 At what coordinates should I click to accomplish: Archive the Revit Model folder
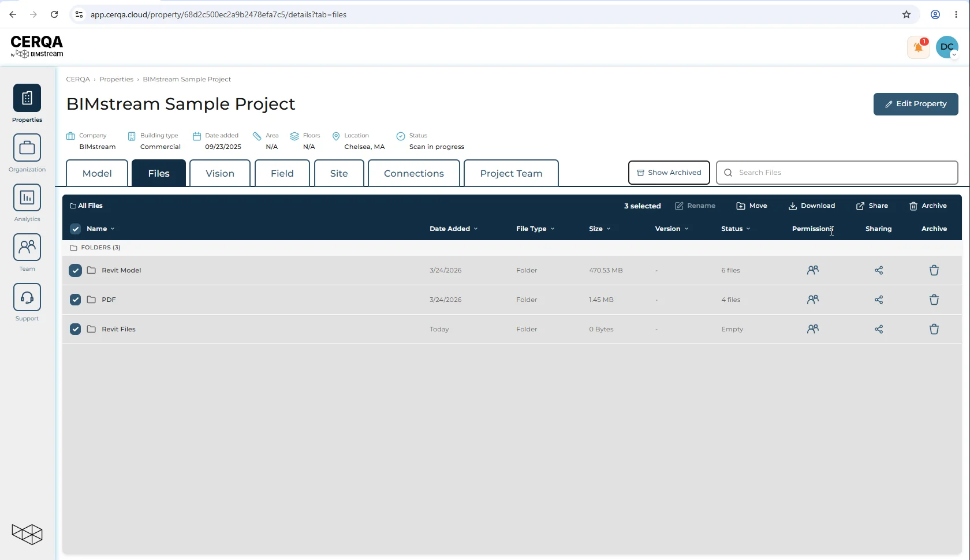pyautogui.click(x=934, y=270)
